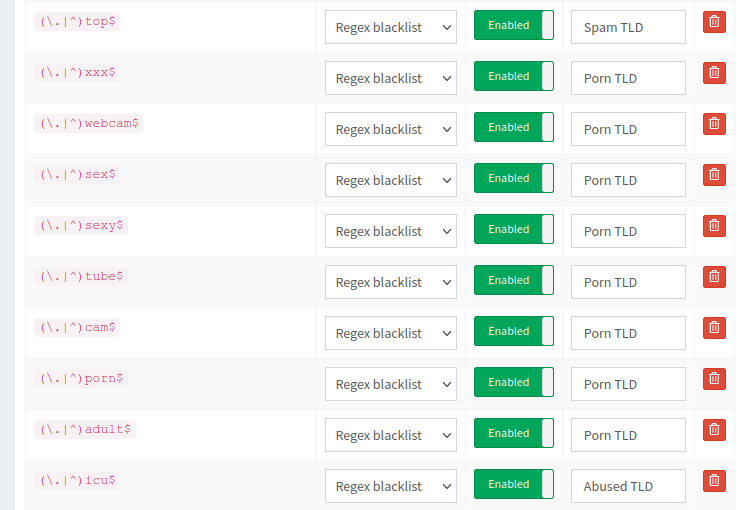Select the (\.|^)cam$ regex text

click(x=77, y=328)
